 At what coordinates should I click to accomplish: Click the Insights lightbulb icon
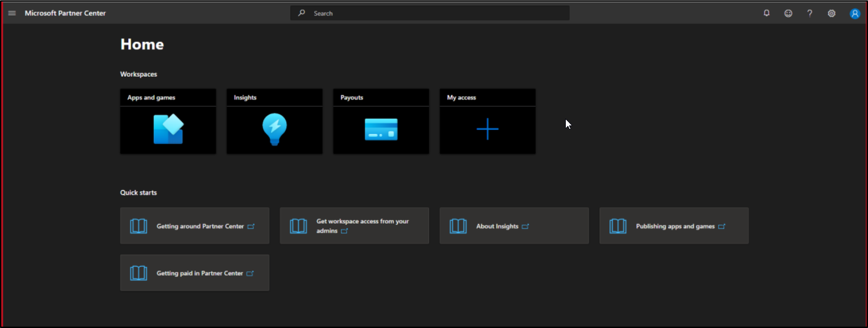274,129
